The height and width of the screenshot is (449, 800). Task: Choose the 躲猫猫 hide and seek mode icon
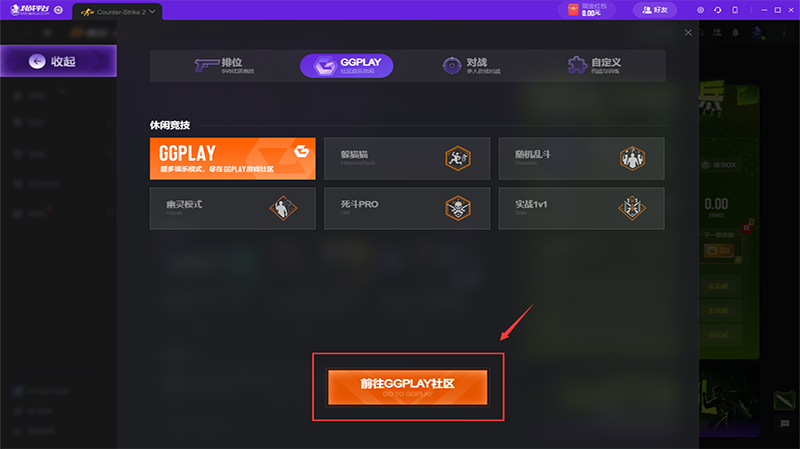458,158
